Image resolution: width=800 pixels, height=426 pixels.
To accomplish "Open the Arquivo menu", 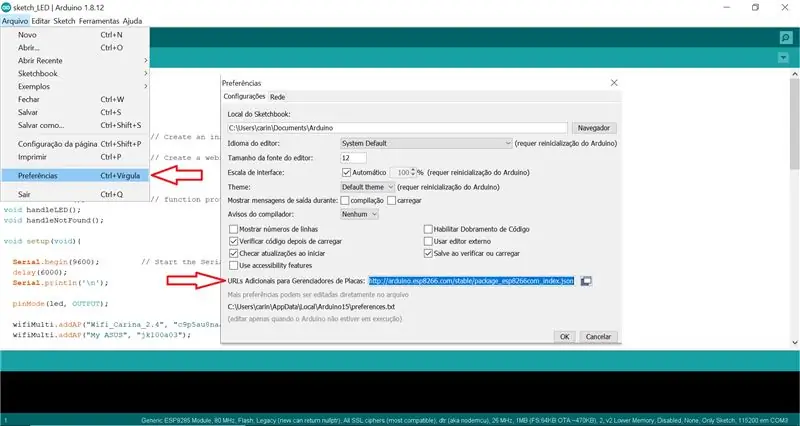I will coord(15,21).
